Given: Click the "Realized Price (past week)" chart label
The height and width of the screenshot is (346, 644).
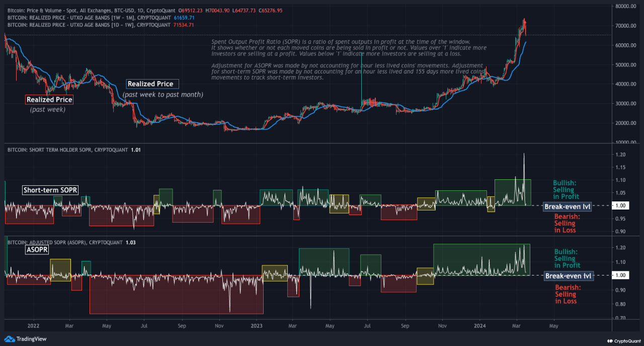Looking at the screenshot, I should [x=49, y=100].
